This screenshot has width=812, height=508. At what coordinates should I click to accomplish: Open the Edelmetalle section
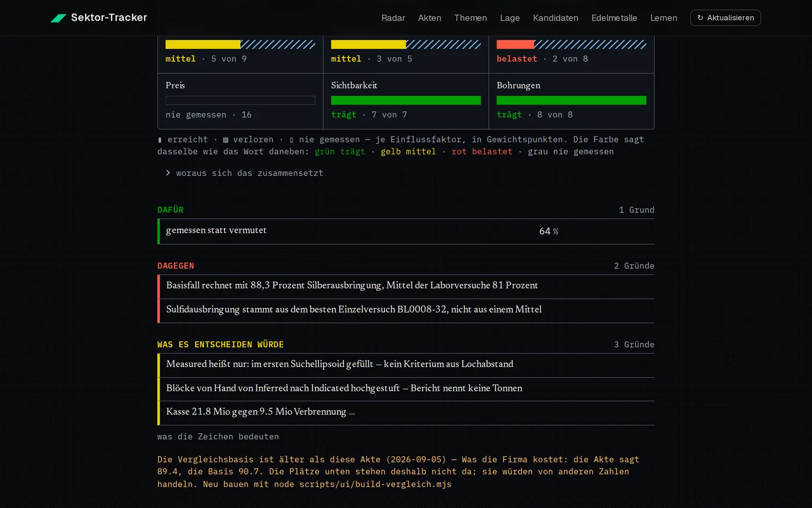click(x=614, y=18)
